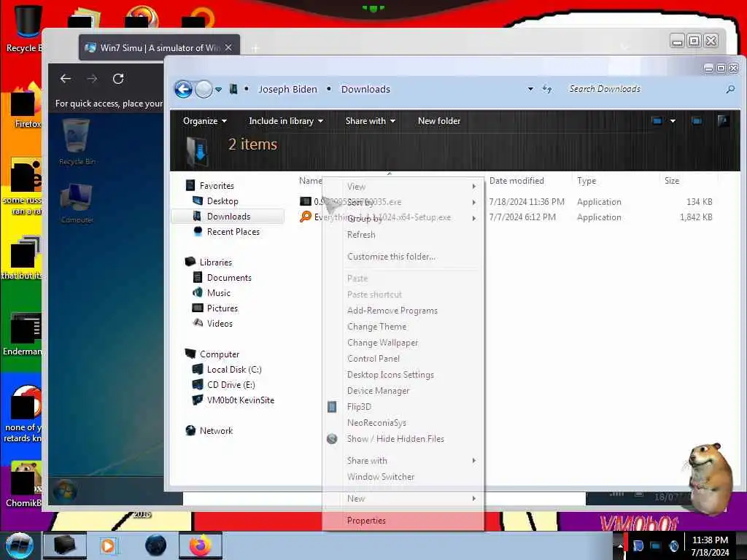The height and width of the screenshot is (560, 747).
Task: Open Include in library dropdown
Action: click(286, 121)
